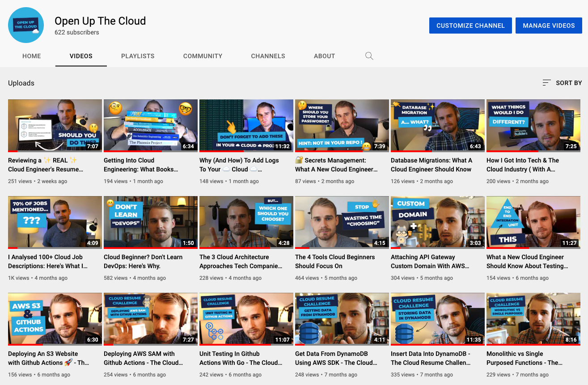
Task: Click the MANAGE VIDEOS button
Action: coord(549,25)
